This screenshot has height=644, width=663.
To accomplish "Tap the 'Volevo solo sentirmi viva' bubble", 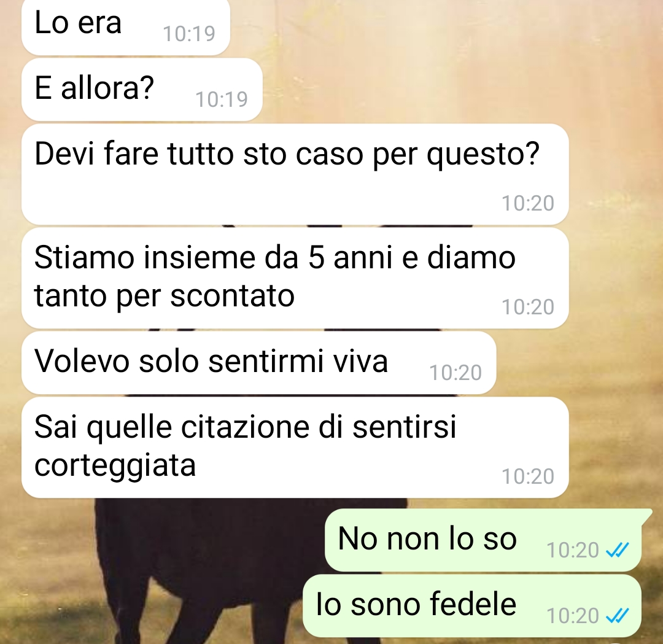I will [x=259, y=363].
